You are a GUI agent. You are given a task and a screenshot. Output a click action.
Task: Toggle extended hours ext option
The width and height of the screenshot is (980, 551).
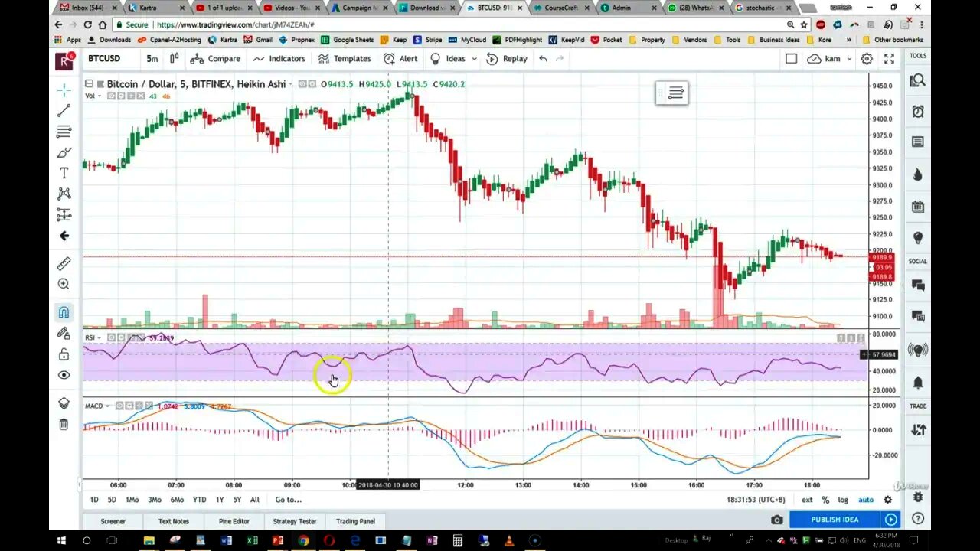(807, 500)
